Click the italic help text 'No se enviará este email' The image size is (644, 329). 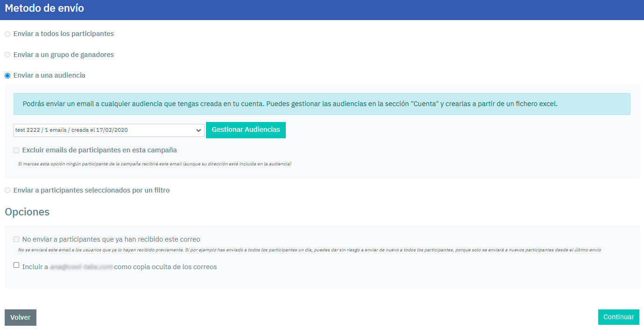tap(309, 250)
